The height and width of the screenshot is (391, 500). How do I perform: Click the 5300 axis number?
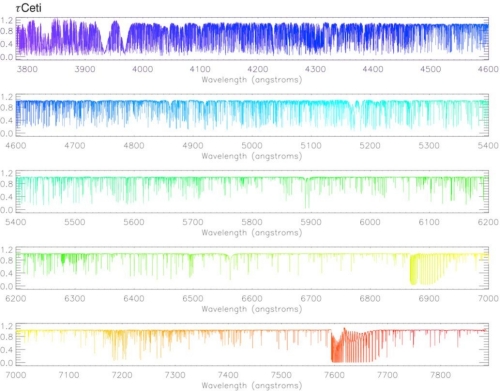click(x=429, y=146)
